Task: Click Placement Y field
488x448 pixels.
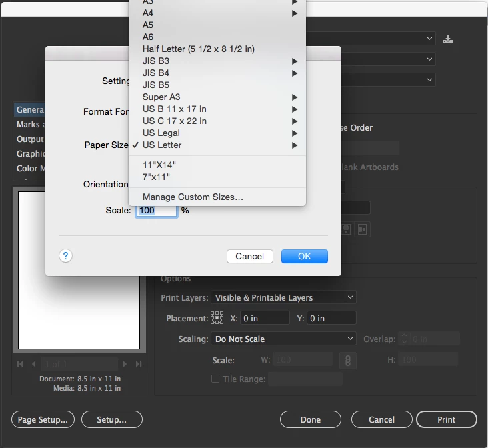Action: (x=331, y=318)
